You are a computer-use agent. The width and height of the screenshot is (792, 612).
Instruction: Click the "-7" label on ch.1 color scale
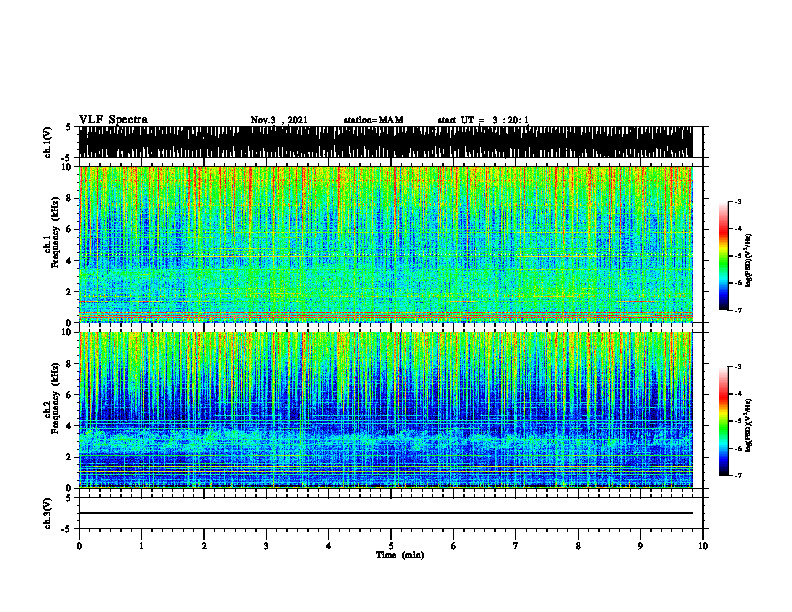pyautogui.click(x=737, y=310)
